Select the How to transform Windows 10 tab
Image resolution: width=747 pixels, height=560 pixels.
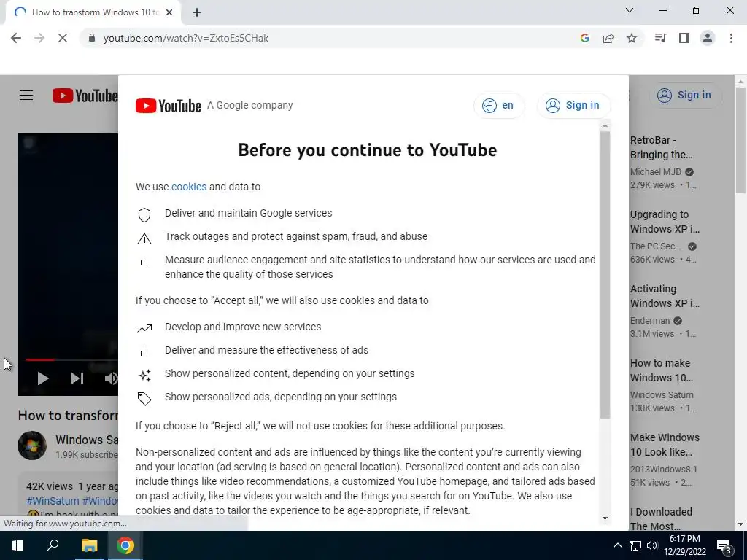[93, 12]
